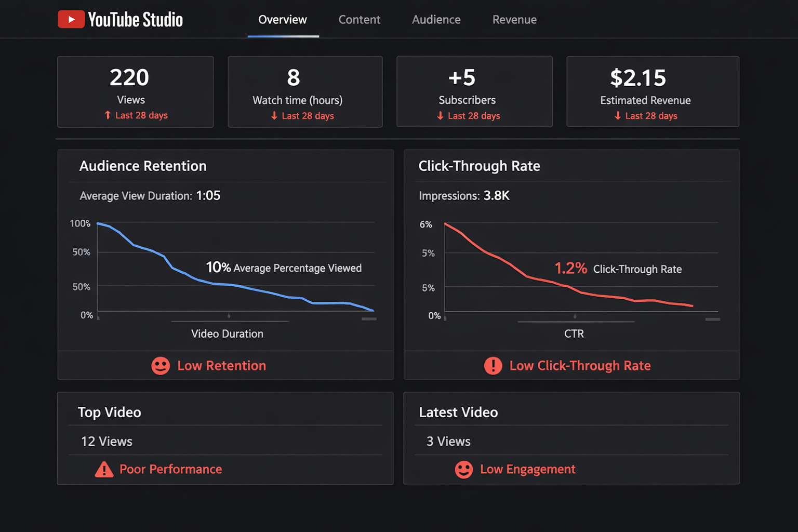Click the CTR chart midpoint marker
Image resolution: width=798 pixels, height=532 pixels.
(575, 316)
